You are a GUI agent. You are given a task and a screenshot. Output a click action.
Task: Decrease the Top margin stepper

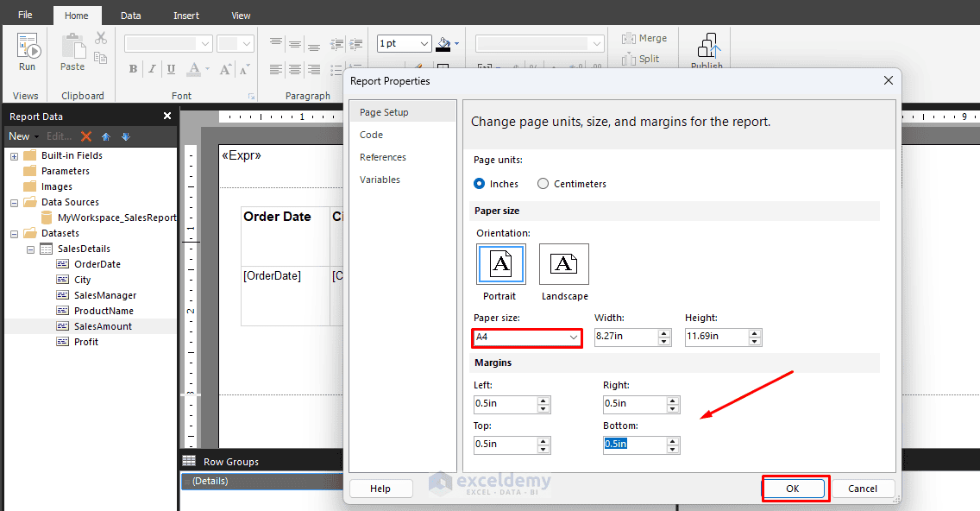[543, 449]
